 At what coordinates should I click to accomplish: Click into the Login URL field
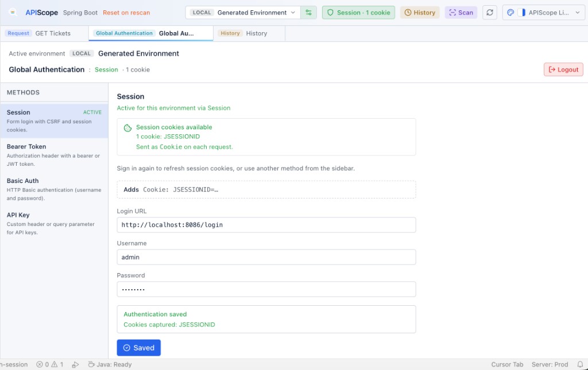coord(266,225)
